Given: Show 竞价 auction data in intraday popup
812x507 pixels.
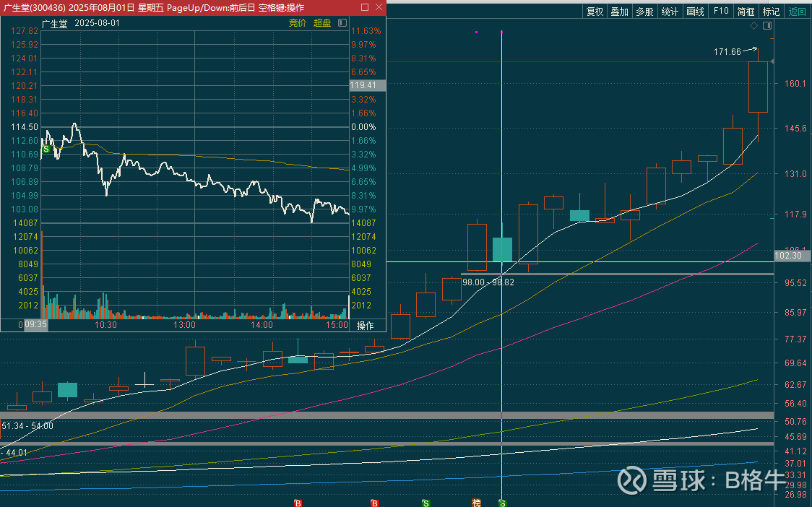Looking at the screenshot, I should point(298,23).
